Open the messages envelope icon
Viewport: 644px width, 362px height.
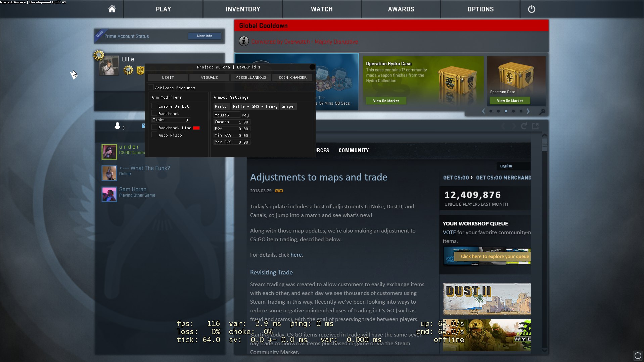[143, 126]
